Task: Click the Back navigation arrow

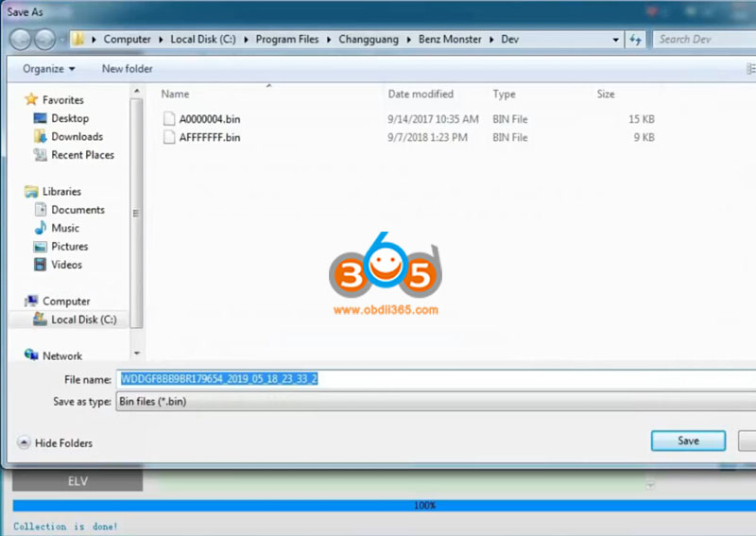Action: pos(21,40)
